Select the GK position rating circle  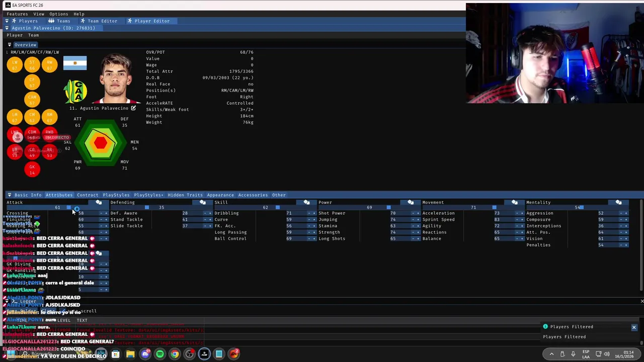(x=32, y=169)
